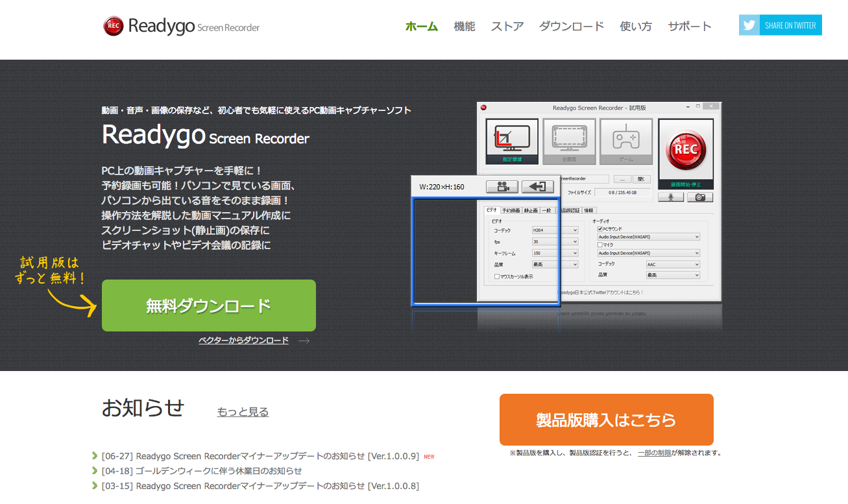Open the ストア nav item
This screenshot has width=848, height=504.
click(507, 27)
